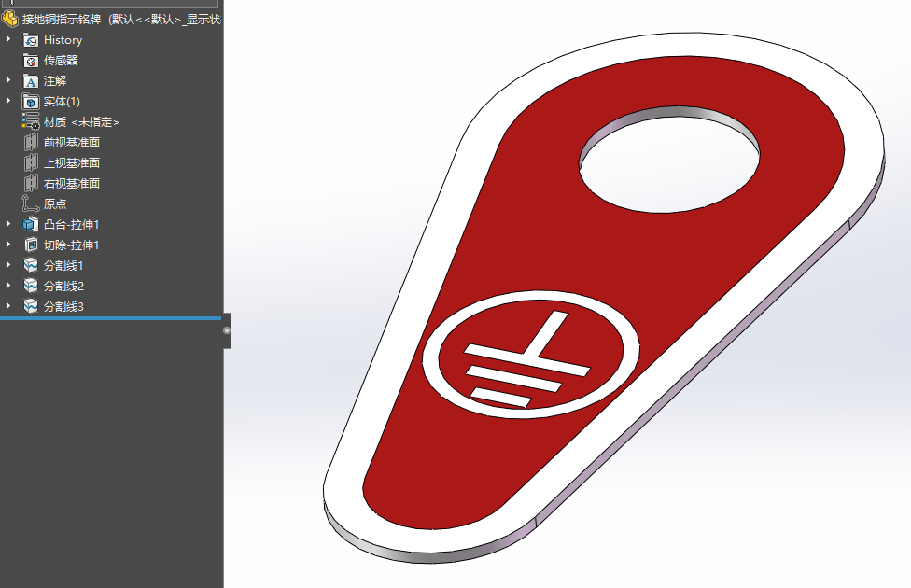The width and height of the screenshot is (911, 588).
Task: Select the 接地铜指示铭牌 part name
Action: pos(62,20)
